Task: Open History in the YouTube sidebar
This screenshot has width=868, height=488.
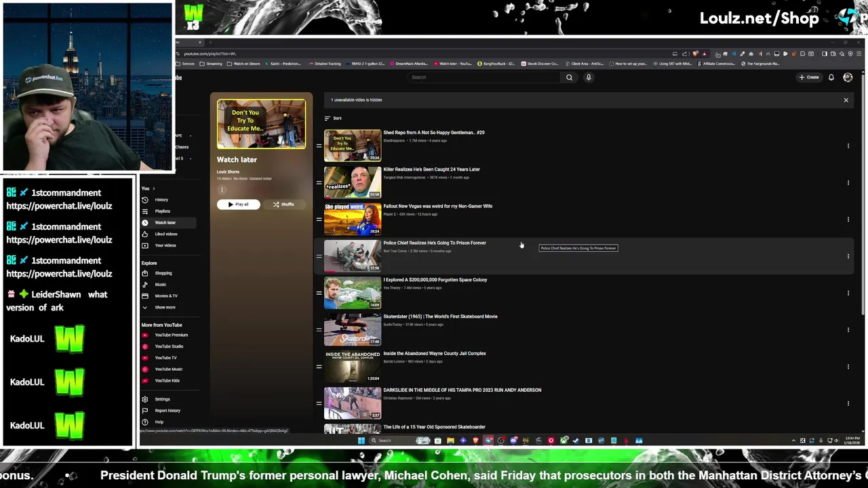Action: coord(161,200)
